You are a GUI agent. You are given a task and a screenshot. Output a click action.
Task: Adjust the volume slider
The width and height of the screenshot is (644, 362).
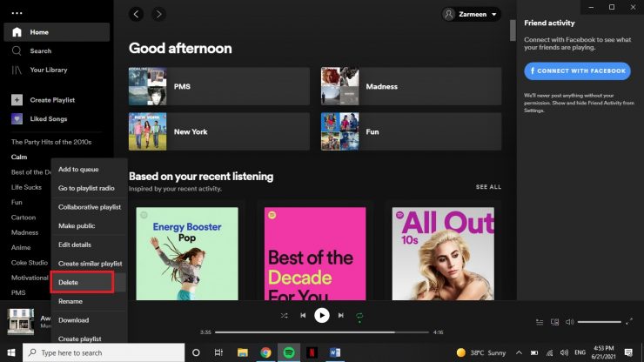tap(600, 322)
